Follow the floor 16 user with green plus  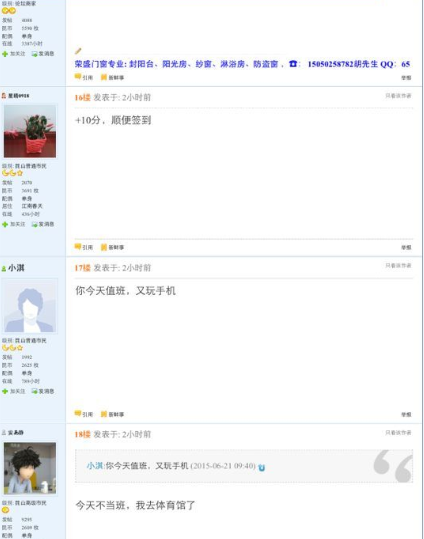(x=13, y=224)
